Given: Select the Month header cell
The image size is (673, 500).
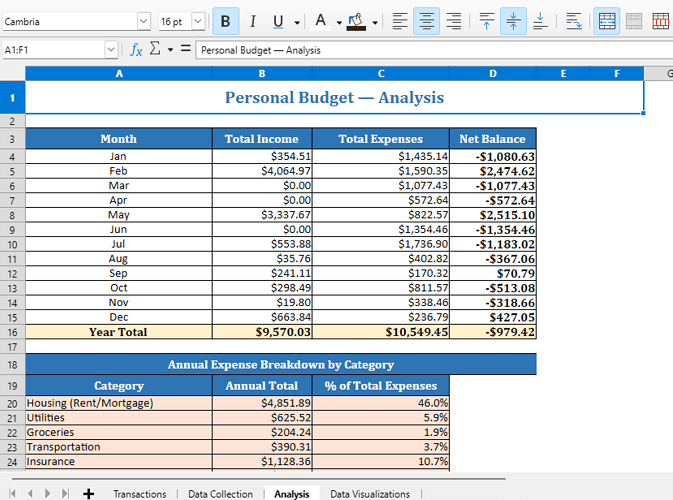Looking at the screenshot, I should (x=119, y=139).
